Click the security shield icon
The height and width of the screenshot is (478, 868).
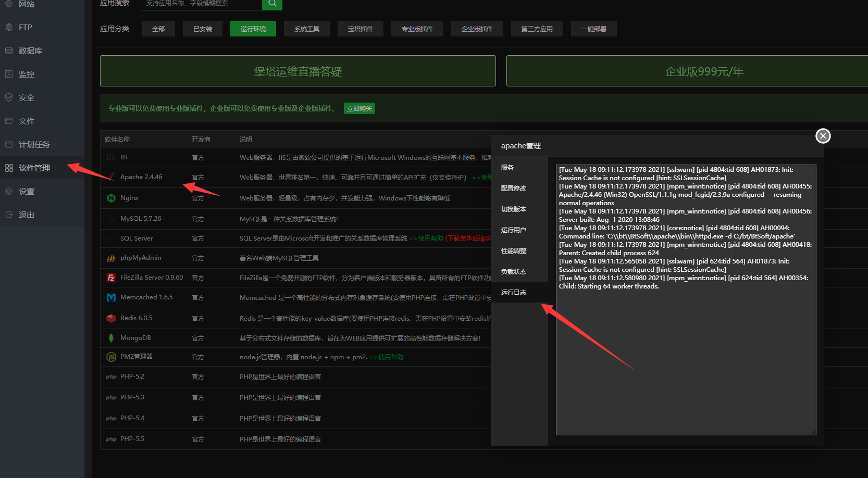[9, 97]
